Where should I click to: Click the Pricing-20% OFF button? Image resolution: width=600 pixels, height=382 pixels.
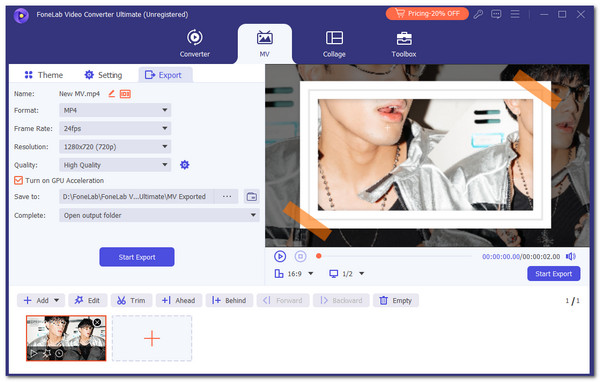click(427, 14)
